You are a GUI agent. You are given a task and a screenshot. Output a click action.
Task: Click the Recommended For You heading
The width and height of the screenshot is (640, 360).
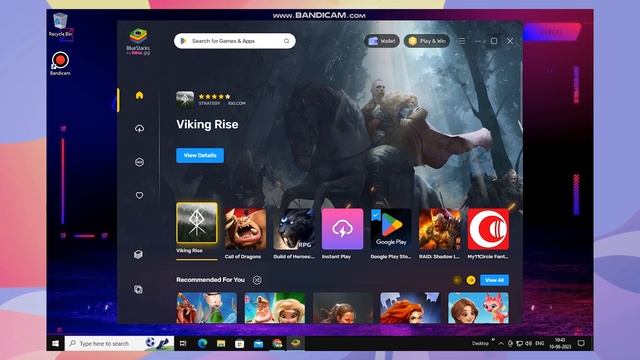(x=211, y=280)
